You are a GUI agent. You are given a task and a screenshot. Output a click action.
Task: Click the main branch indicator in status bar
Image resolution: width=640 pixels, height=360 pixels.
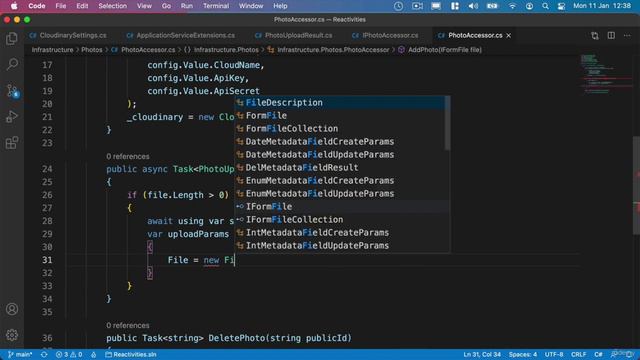click(20, 354)
